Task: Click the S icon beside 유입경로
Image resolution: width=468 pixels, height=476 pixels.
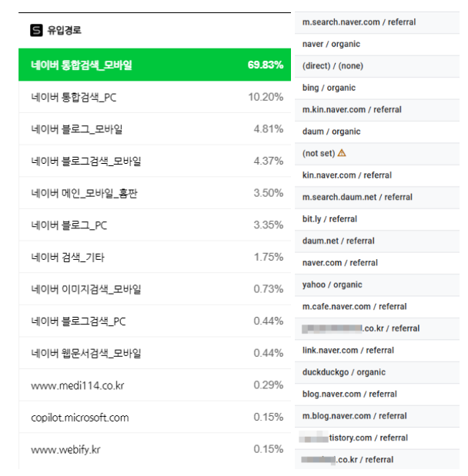Action: [36, 30]
